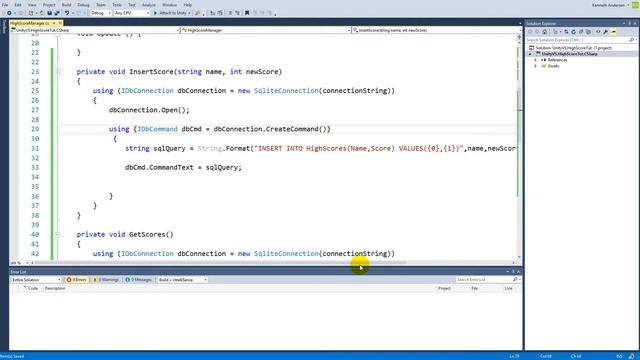
Task: Open the project scope dropdown above code
Action: pos(95,30)
